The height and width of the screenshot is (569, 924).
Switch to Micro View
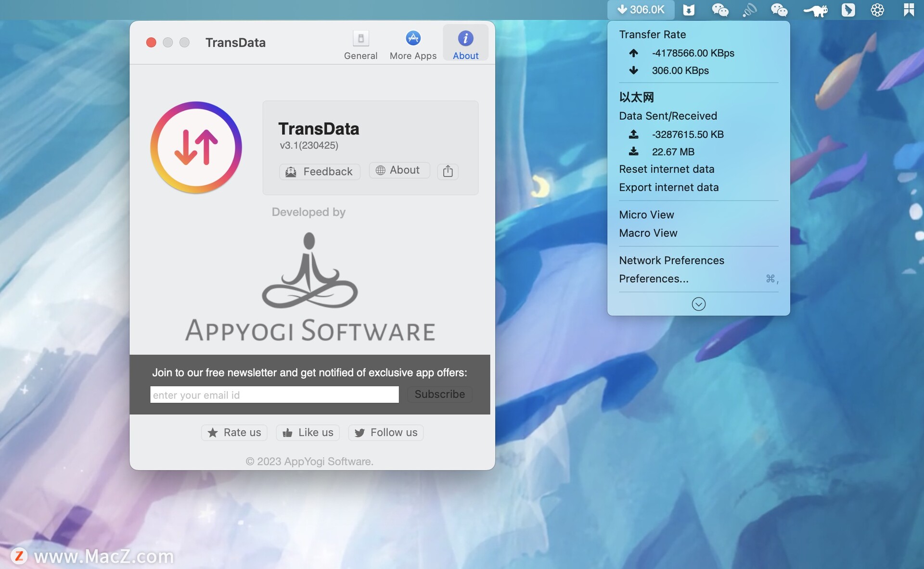tap(646, 215)
